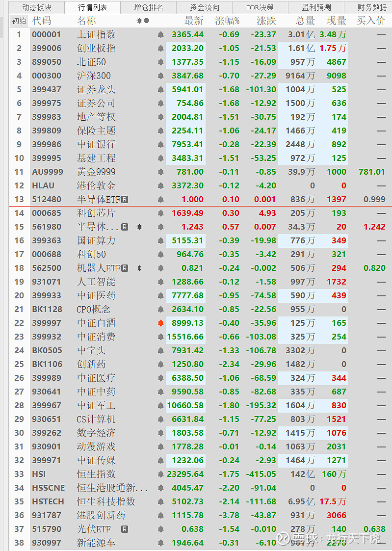Click the alert bell for 上证指数
392x551 pixels.
point(160,35)
